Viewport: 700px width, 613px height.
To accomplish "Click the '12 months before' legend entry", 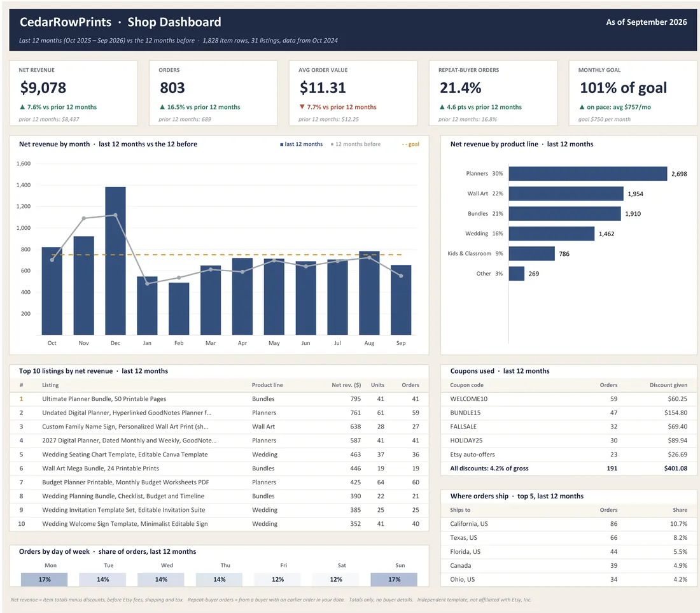I will (x=356, y=144).
